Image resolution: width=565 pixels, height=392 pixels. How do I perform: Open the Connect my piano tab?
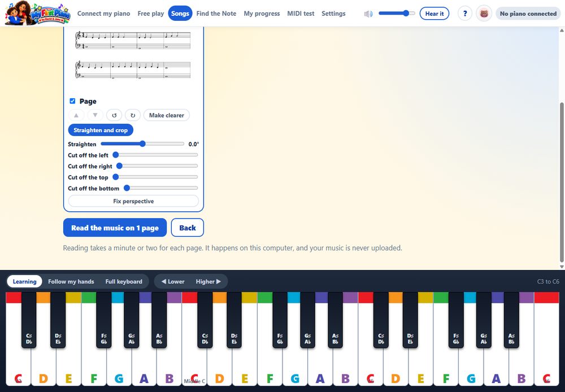pos(104,14)
